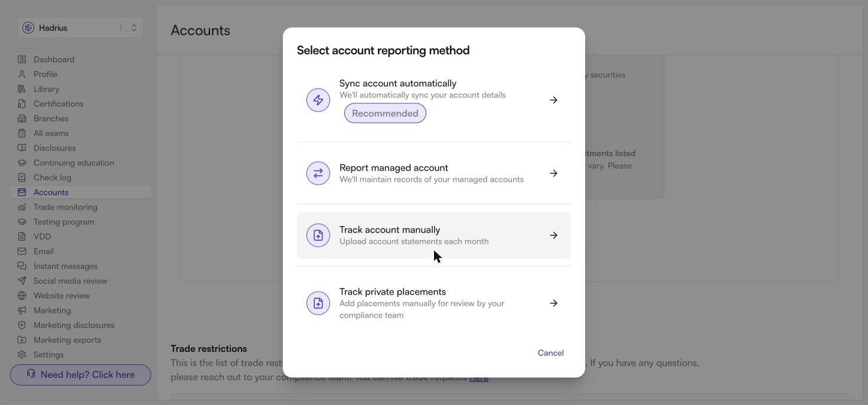
Task: Click the VDD document icon
Action: pyautogui.click(x=22, y=236)
